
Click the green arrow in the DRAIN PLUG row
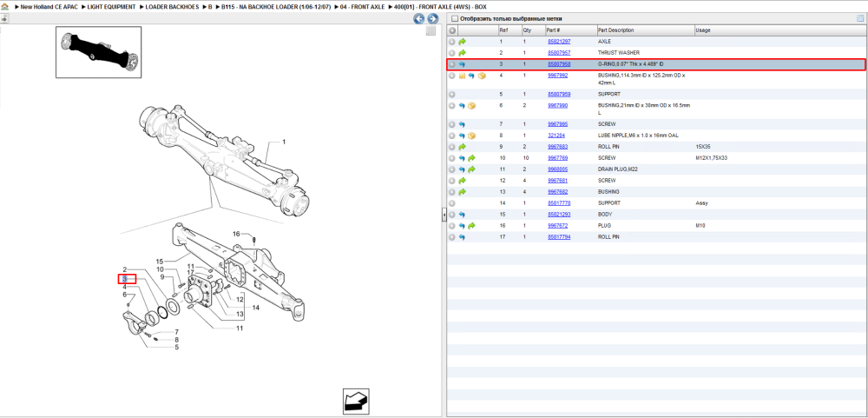click(471, 169)
